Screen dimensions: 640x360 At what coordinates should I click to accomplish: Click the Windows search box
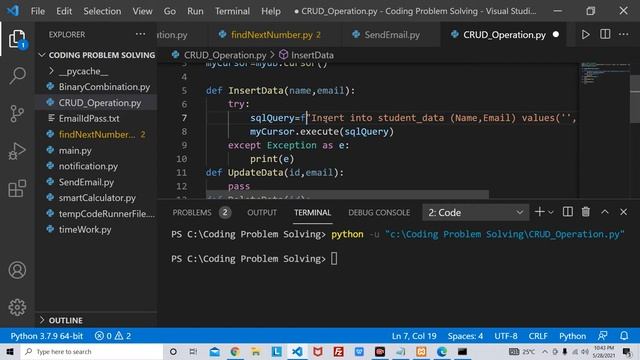point(92,352)
